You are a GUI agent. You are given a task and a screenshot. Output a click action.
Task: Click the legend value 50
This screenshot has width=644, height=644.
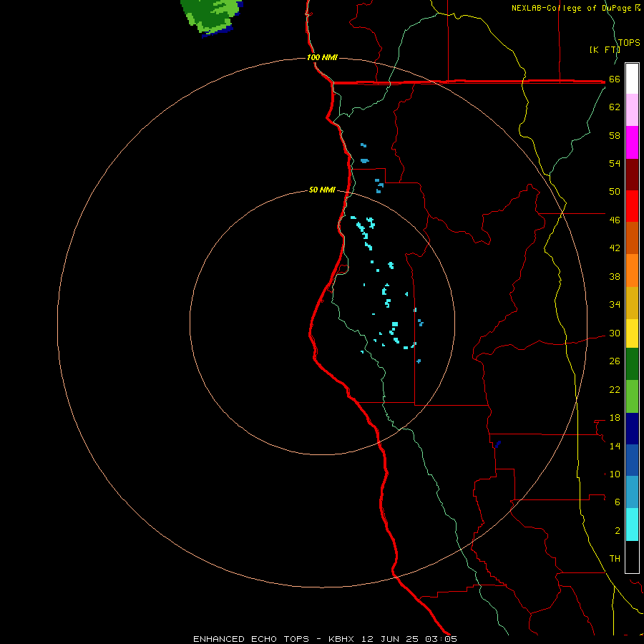coord(615,192)
